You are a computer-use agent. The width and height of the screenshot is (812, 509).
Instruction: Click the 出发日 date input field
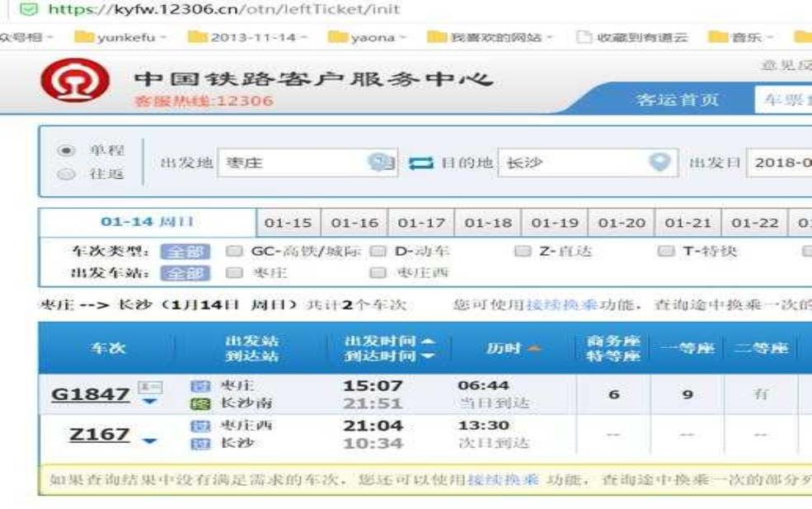(779, 163)
